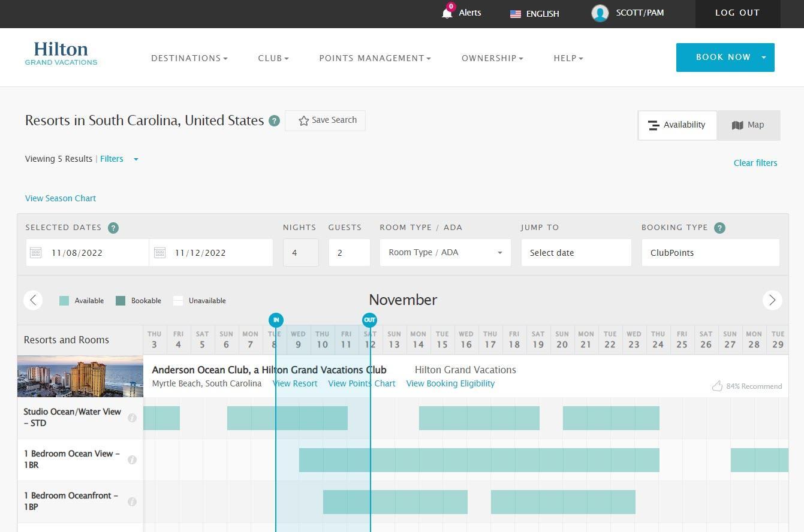804x532 pixels.
Task: Click the Clear filters link
Action: pos(755,163)
